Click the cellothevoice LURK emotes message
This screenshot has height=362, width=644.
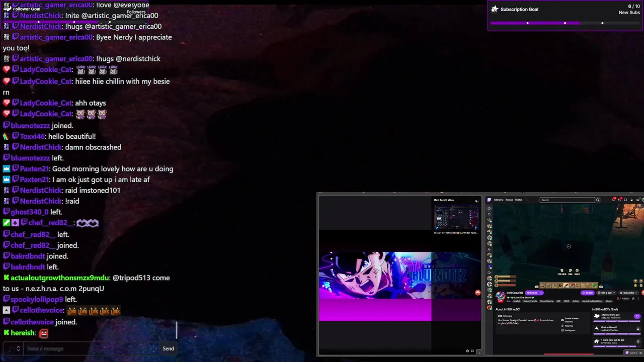[94, 311]
